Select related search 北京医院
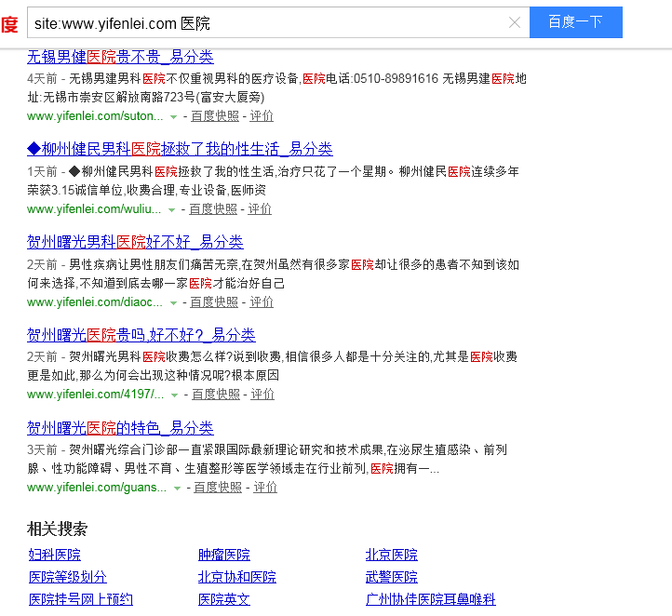 (x=391, y=555)
